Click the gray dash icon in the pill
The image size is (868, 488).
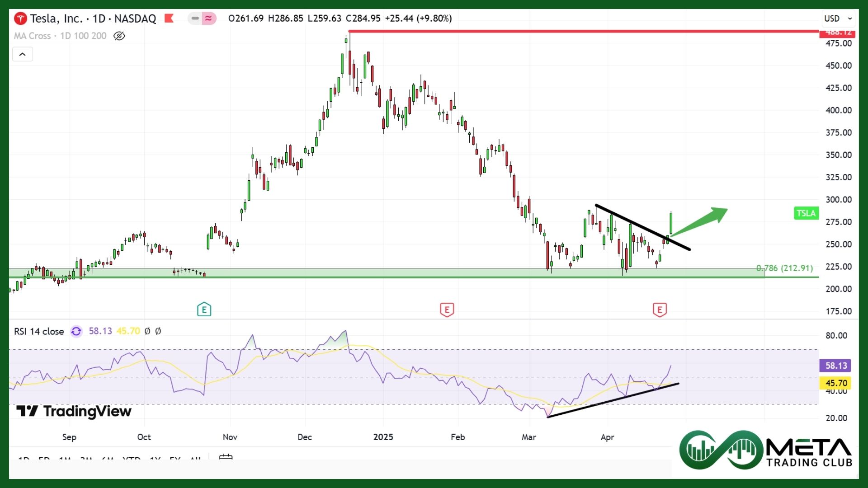[195, 19]
